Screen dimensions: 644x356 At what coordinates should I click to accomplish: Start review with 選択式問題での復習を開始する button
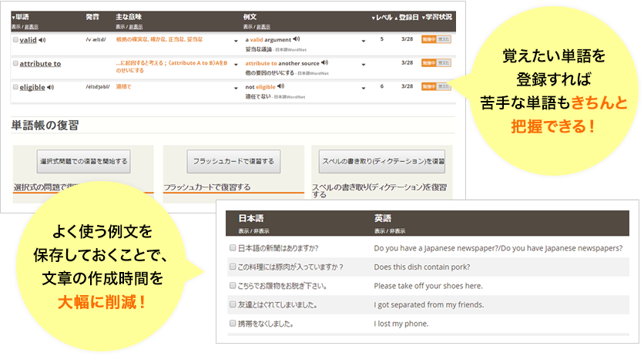tap(84, 161)
